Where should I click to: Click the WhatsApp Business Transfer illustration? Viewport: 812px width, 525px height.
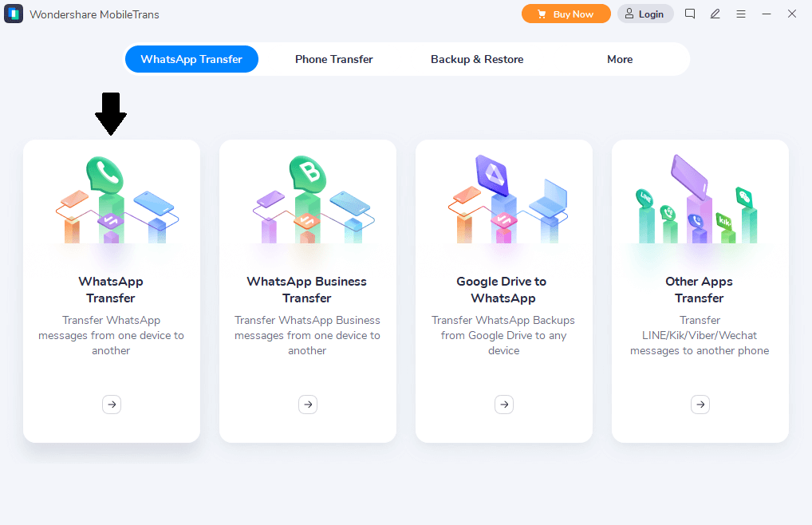[x=313, y=199]
